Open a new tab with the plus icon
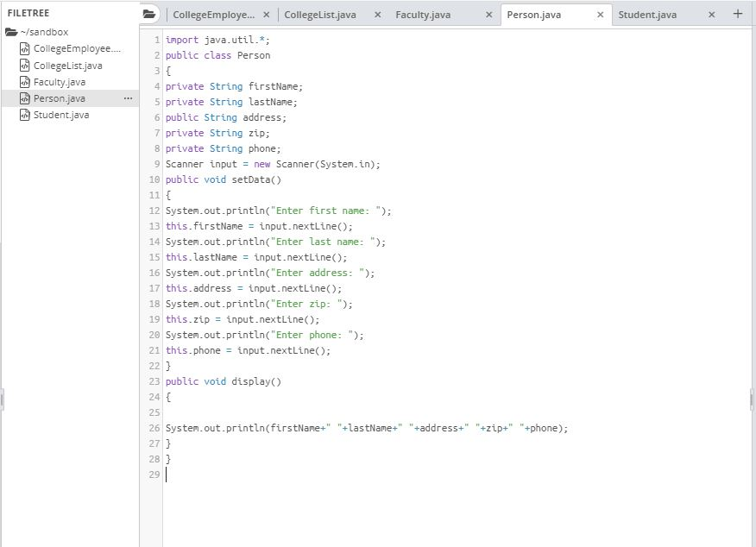756x547 pixels. pyautogui.click(x=735, y=14)
